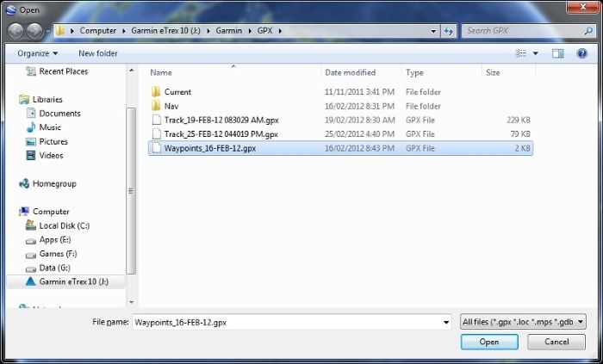Click Track_25-FEB-12 file icon
This screenshot has height=364, width=603.
(156, 134)
